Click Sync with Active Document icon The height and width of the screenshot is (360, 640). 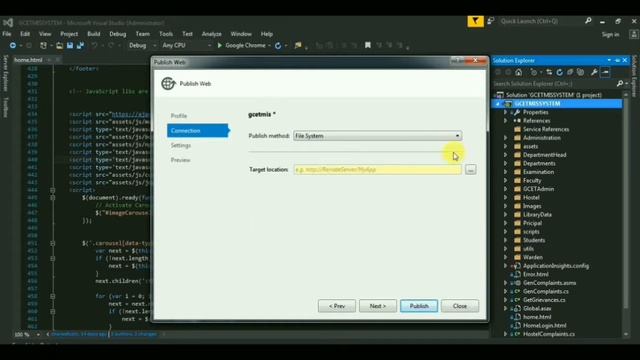coord(549,72)
